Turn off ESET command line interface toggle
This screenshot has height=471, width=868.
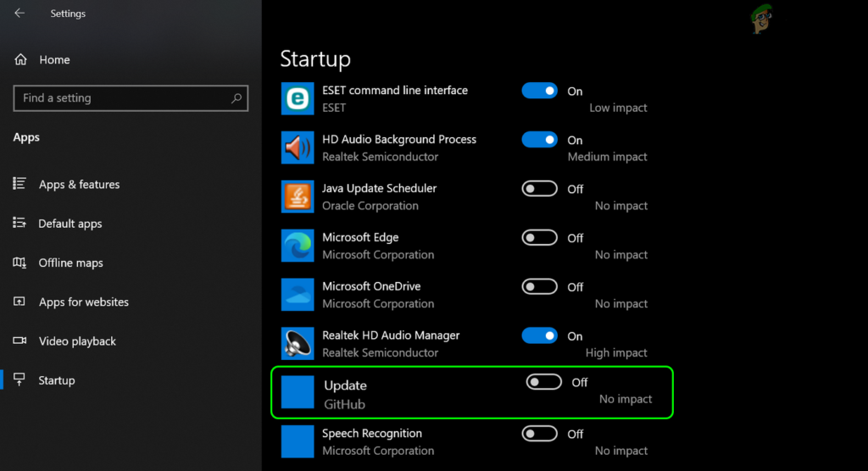coord(539,91)
